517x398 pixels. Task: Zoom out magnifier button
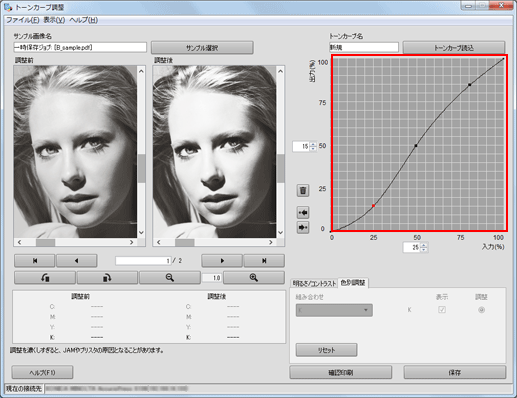(x=170, y=277)
